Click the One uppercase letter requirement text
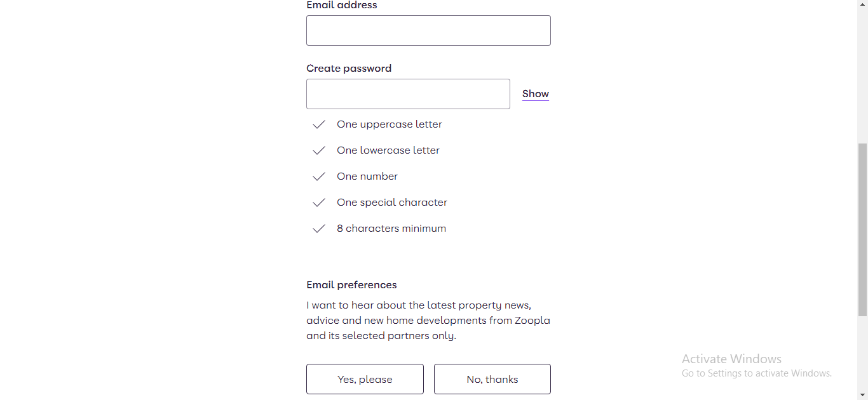Image resolution: width=868 pixels, height=400 pixels. [x=390, y=124]
